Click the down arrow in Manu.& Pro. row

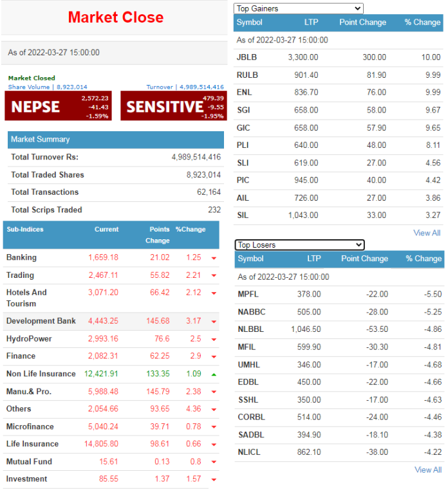tap(214, 392)
